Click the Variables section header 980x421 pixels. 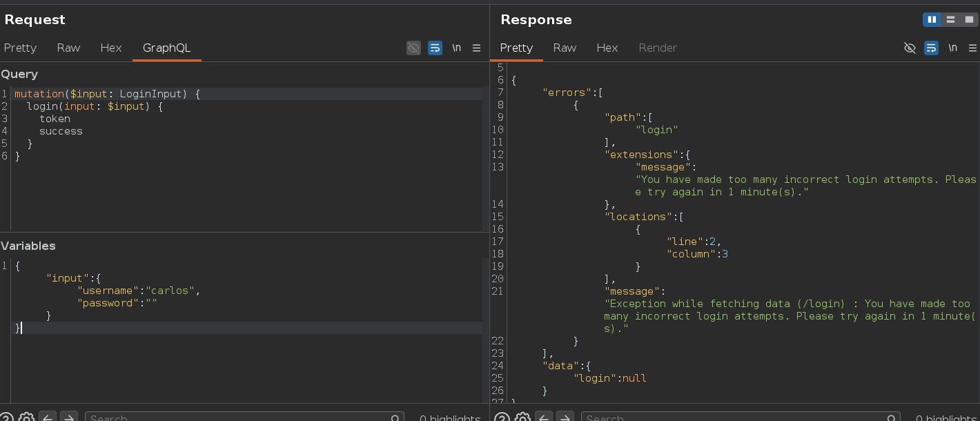[28, 246]
